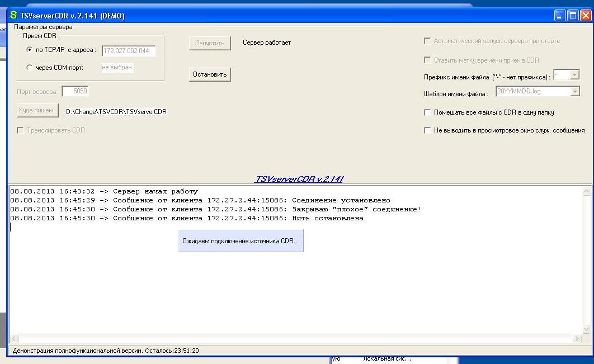Viewport: 594px width, 364px height.
Task: Click the green S application icon in title bar
Action: point(13,15)
